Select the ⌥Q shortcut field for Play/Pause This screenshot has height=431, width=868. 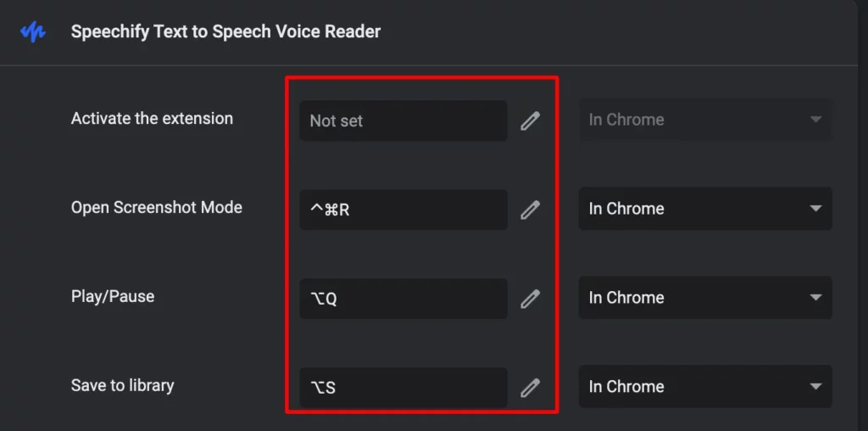[403, 299]
